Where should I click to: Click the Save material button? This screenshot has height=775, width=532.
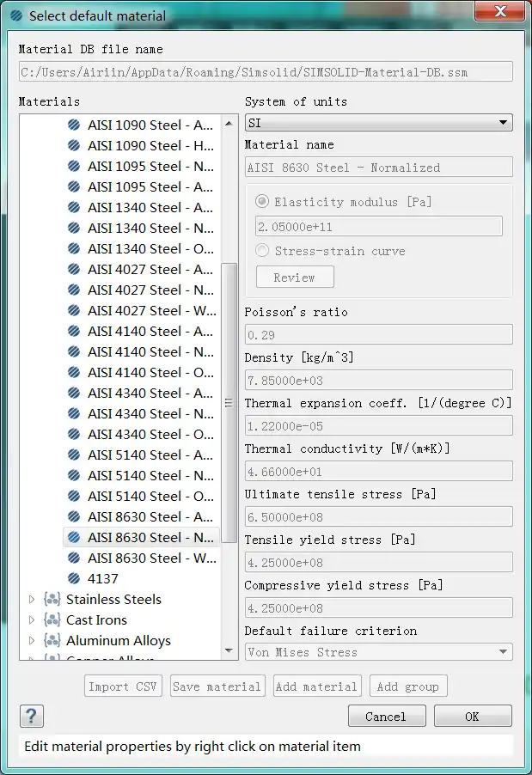pos(217,686)
